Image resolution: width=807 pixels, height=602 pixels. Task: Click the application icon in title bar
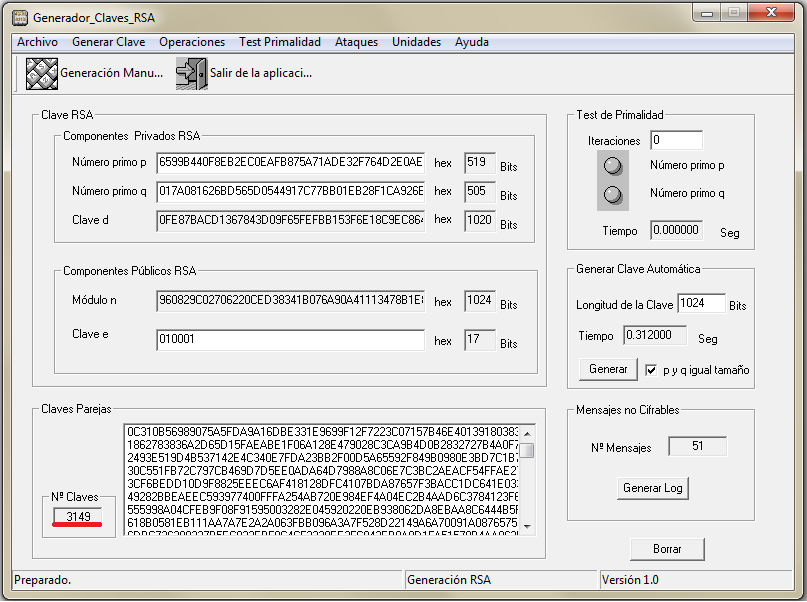[19, 18]
